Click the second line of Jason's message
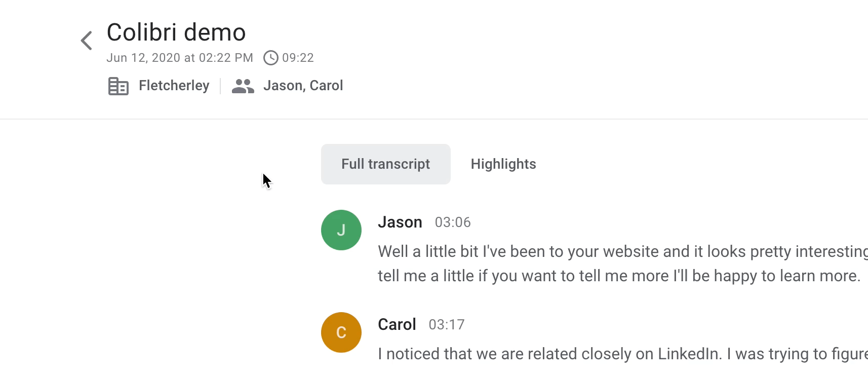The image size is (868, 377). coord(619,276)
